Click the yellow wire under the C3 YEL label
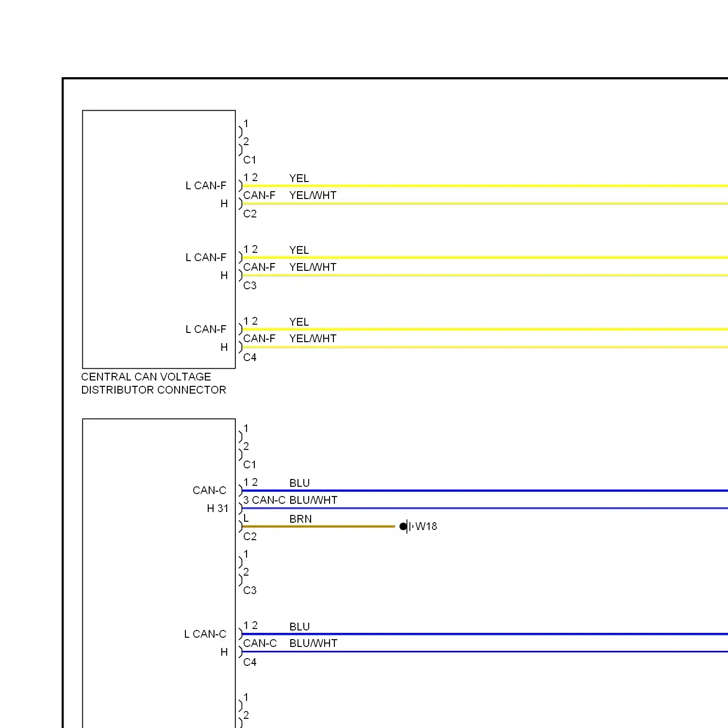 tap(485, 257)
